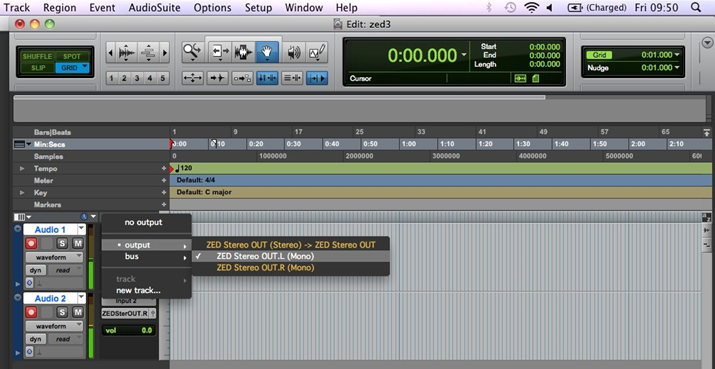The width and height of the screenshot is (715, 369).
Task: Select the Zoomer tool
Action: coord(193,52)
